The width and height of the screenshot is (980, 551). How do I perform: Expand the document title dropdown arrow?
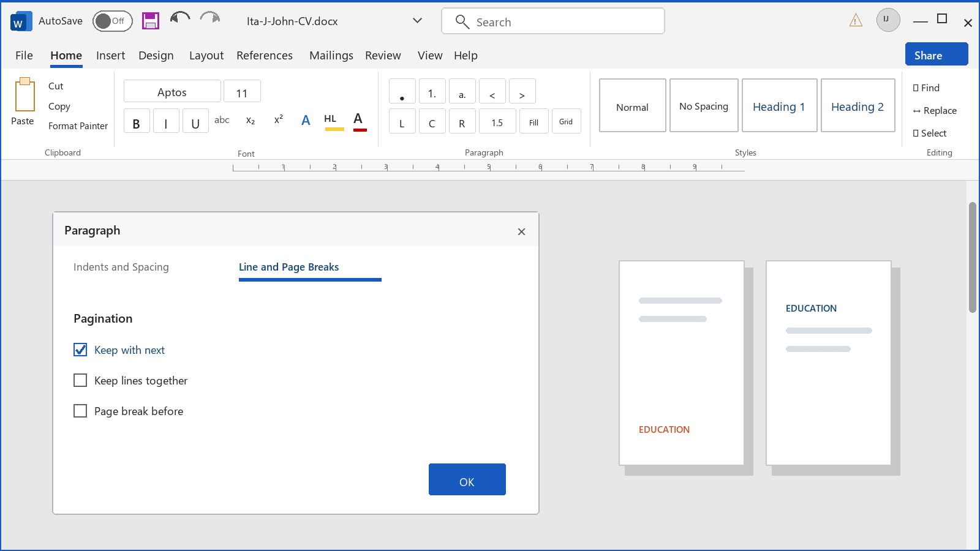click(x=417, y=21)
